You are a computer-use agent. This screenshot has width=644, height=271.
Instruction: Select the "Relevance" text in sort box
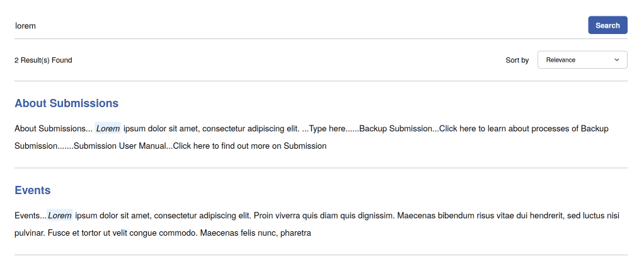tap(561, 60)
